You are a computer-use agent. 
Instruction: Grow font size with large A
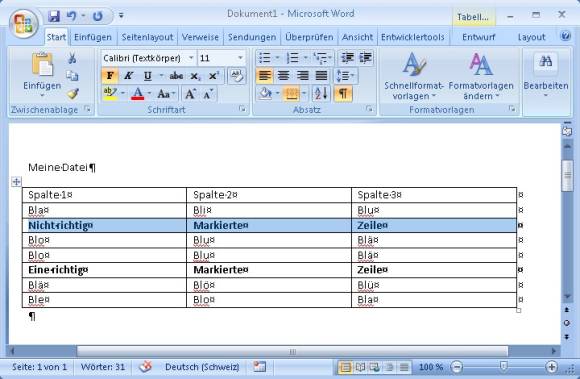coord(190,94)
